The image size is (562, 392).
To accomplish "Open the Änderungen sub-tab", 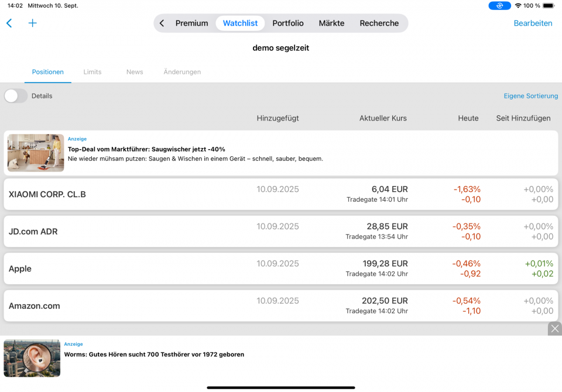I will (x=182, y=72).
